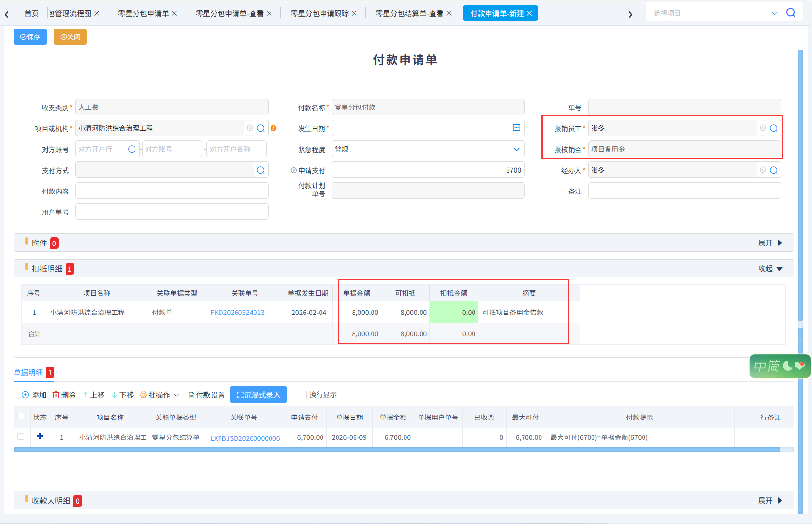Toggle the 换行显示 checkbox
This screenshot has height=524, width=812.
303,395
